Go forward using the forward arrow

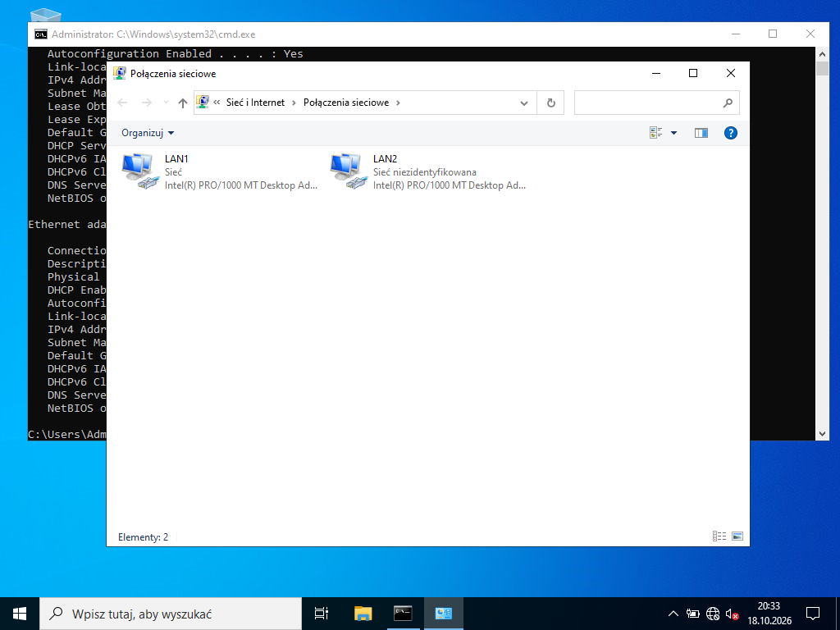(146, 103)
